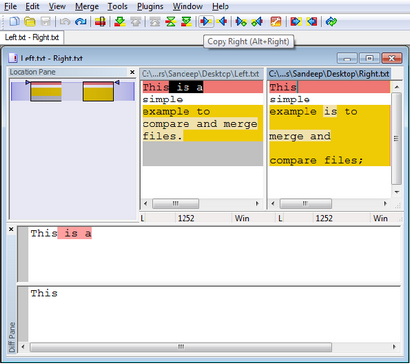The height and width of the screenshot is (364, 410).
Task: Click the Copy Left toolbar button
Action: (222, 22)
